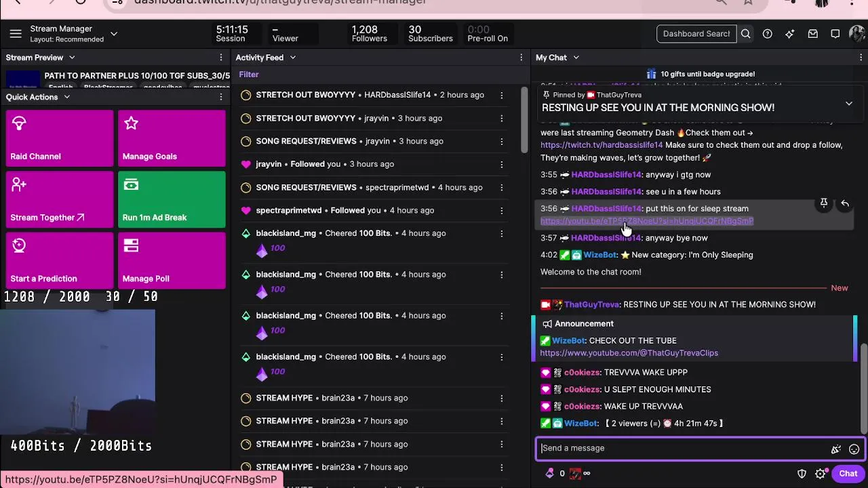
Task: Click the channel points icon below chat
Action: [x=575, y=474]
